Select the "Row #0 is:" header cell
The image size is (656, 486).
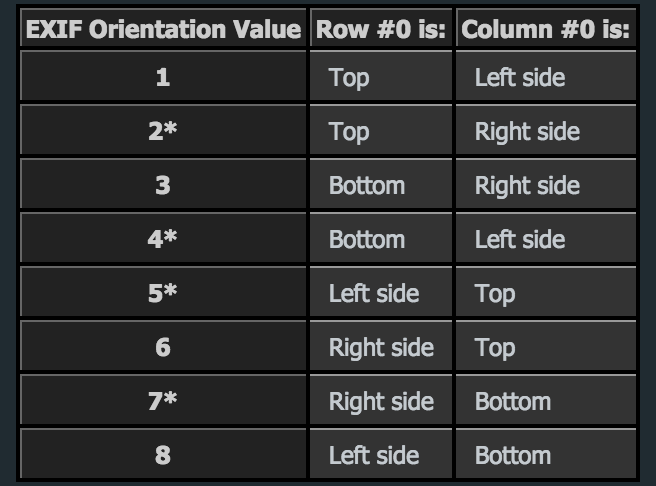(381, 29)
